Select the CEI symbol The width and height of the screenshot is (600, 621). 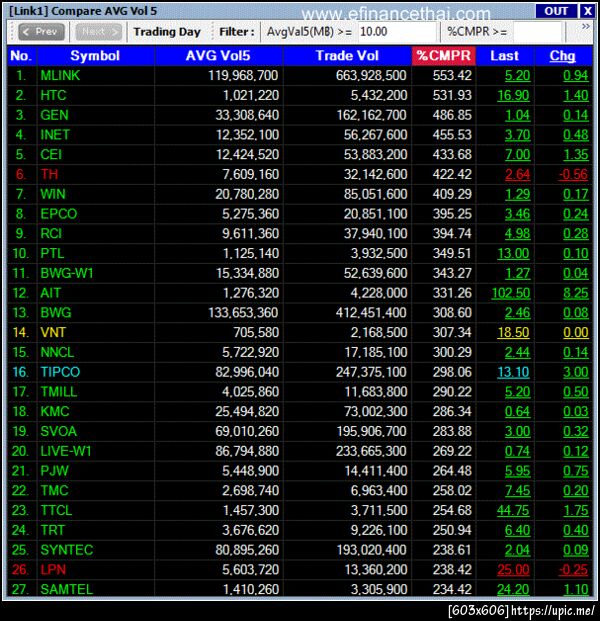point(51,154)
